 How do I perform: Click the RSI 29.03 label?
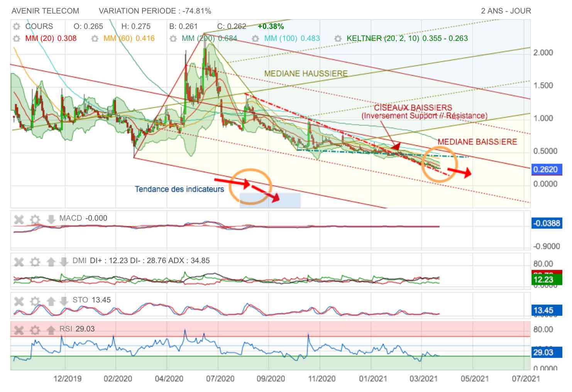click(77, 329)
